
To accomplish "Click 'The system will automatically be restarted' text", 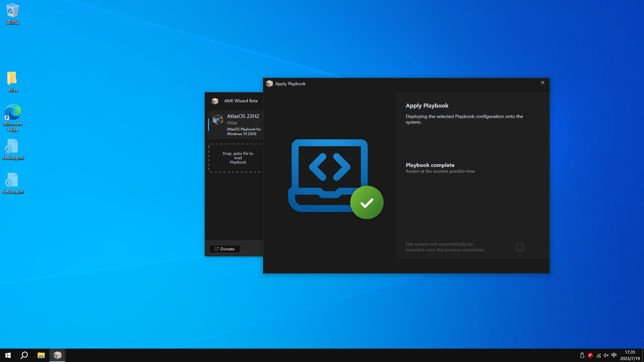I will click(445, 247).
